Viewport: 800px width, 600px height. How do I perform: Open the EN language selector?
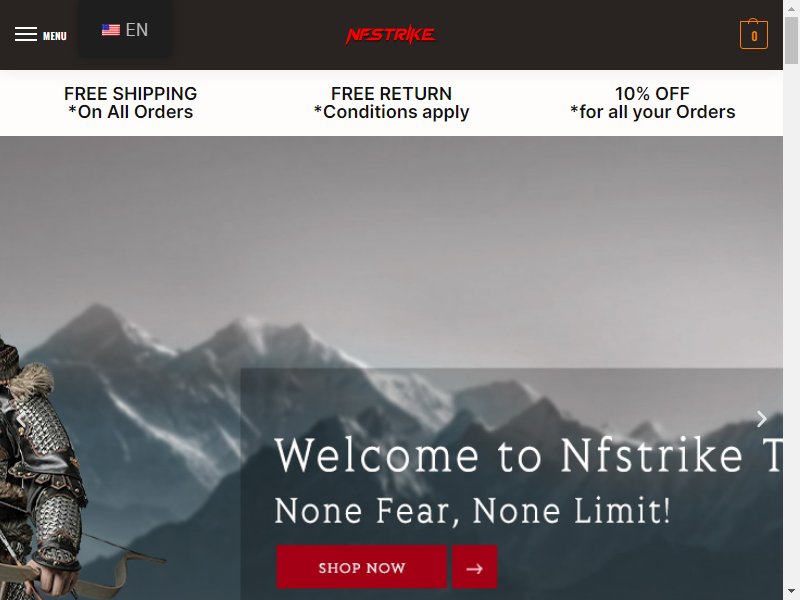(x=124, y=30)
